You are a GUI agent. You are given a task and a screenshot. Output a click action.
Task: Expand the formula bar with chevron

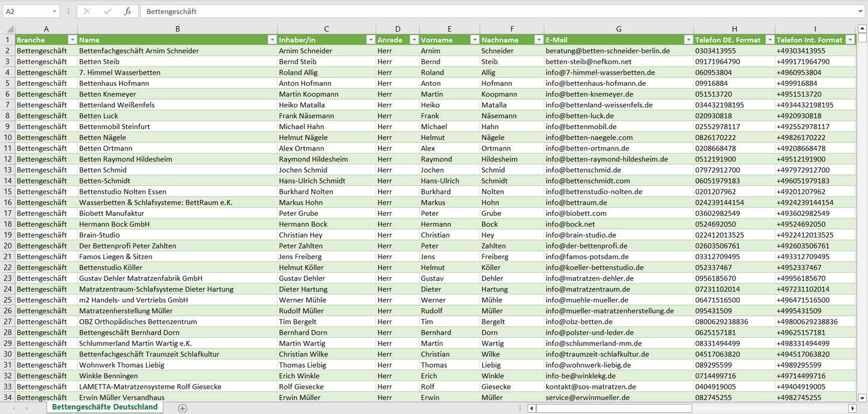click(x=861, y=11)
